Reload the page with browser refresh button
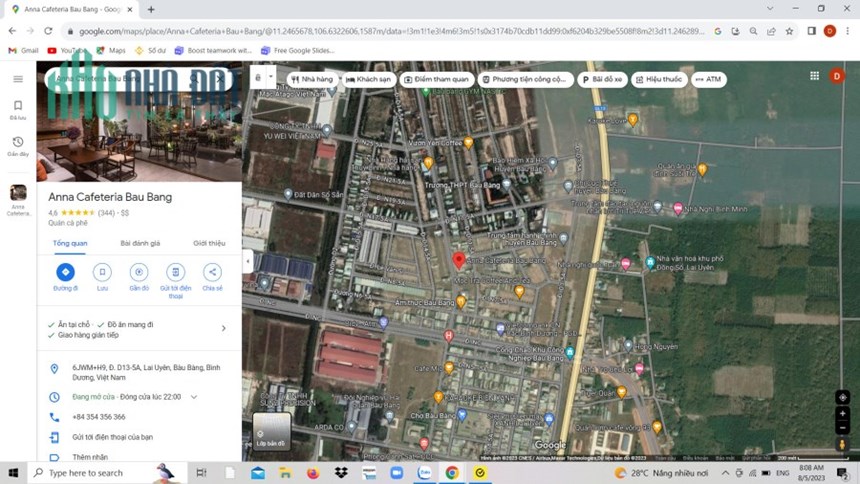This screenshot has height=484, width=860. 48,31
